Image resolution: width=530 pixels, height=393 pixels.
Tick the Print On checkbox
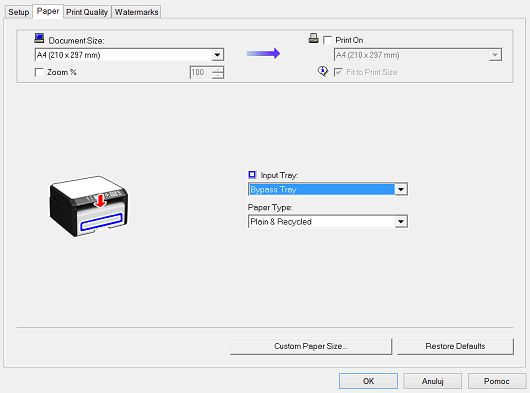coord(328,40)
